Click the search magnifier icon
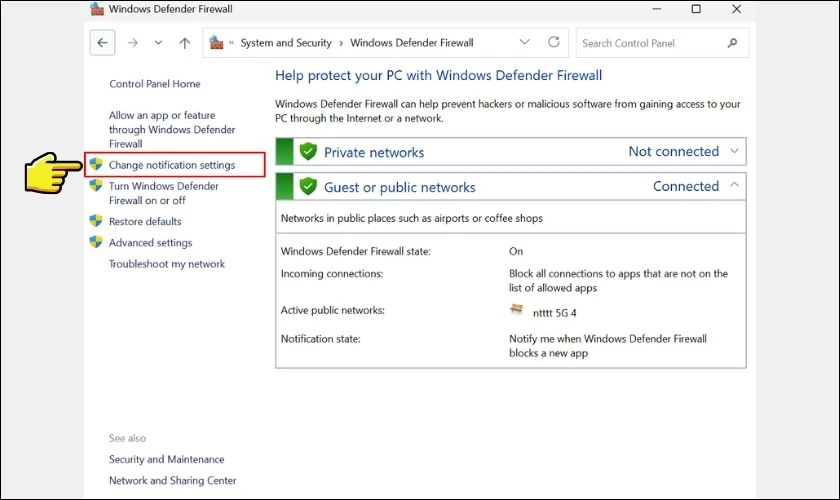840x500 pixels. click(732, 43)
